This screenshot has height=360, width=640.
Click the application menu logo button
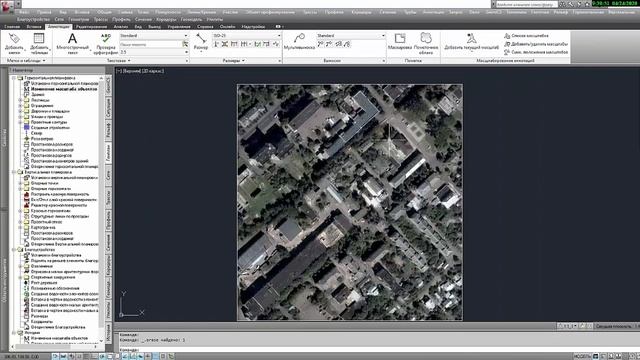tap(7, 7)
